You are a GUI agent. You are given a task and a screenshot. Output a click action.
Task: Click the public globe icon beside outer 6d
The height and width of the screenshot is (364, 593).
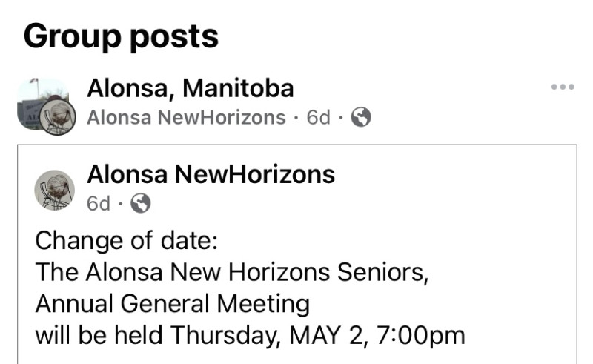click(361, 117)
